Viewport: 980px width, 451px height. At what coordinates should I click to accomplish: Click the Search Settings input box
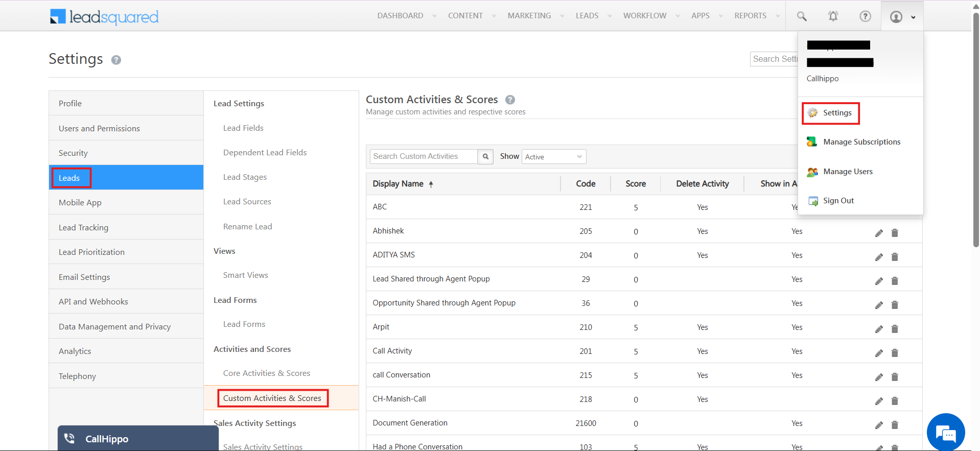(774, 59)
